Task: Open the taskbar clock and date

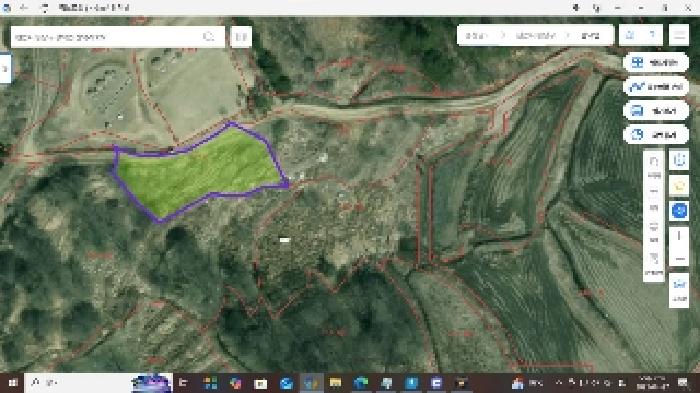Action: [x=654, y=383]
